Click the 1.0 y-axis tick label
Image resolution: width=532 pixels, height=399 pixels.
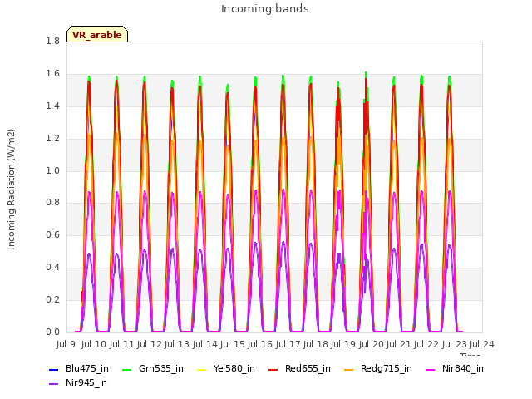pyautogui.click(x=52, y=170)
